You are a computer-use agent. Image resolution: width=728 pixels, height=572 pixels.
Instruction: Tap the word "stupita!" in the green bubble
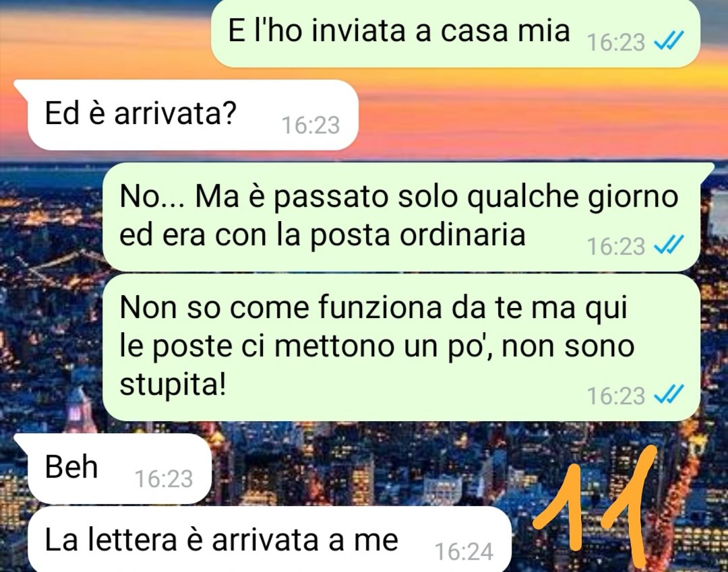point(173,385)
